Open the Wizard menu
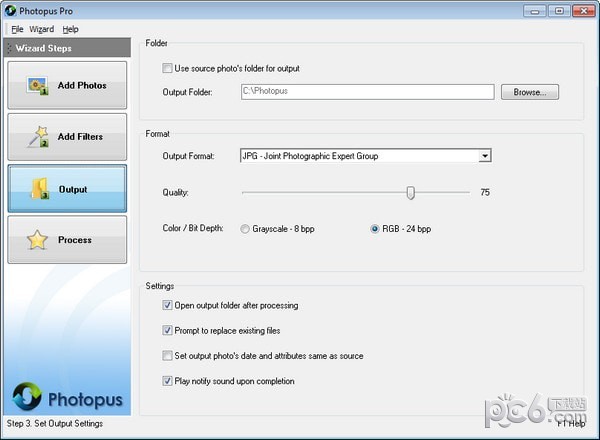This screenshot has width=600, height=440. tap(42, 30)
